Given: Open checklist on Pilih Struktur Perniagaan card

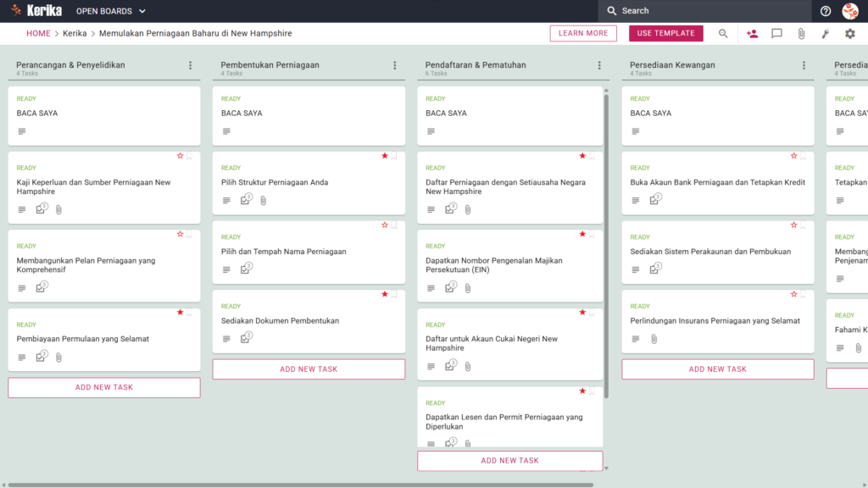Looking at the screenshot, I should click(x=247, y=200).
